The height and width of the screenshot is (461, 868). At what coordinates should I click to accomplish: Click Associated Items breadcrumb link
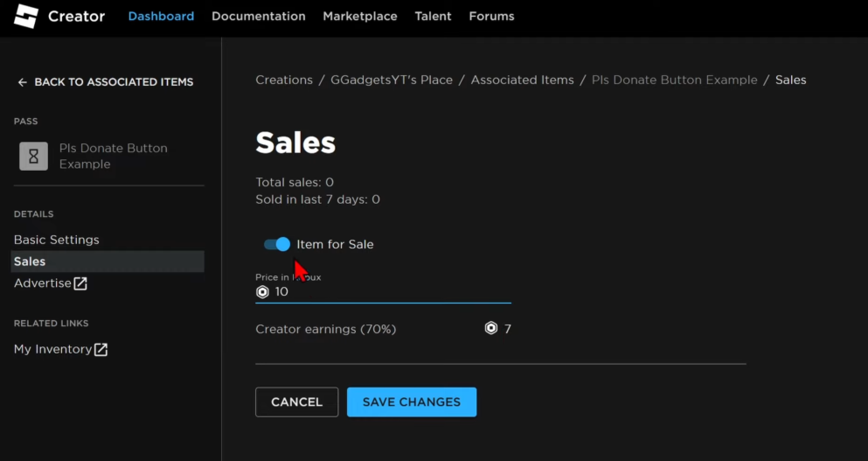click(x=522, y=80)
